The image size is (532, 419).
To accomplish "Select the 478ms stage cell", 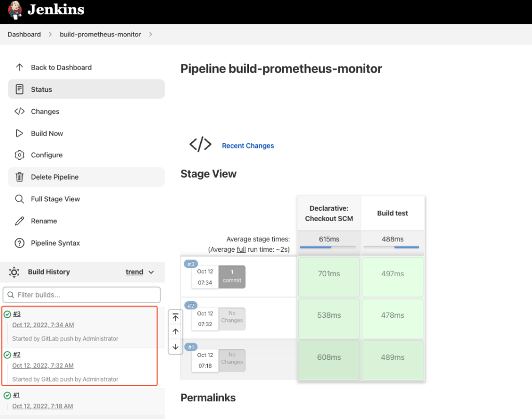I will [393, 319].
